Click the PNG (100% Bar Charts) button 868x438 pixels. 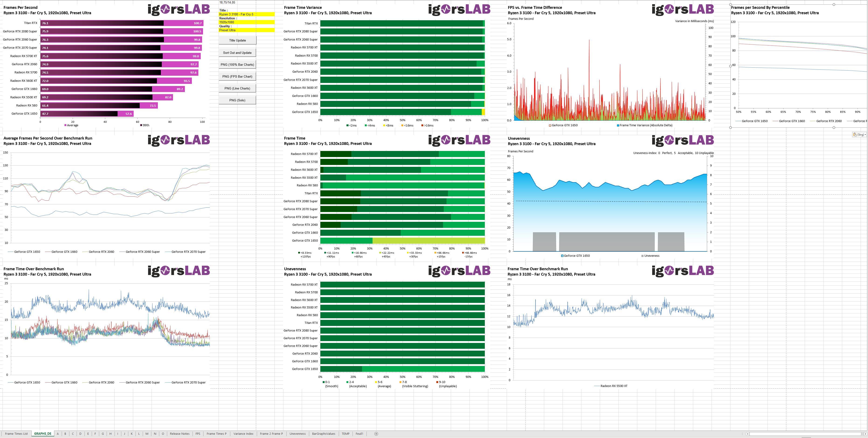237,64
